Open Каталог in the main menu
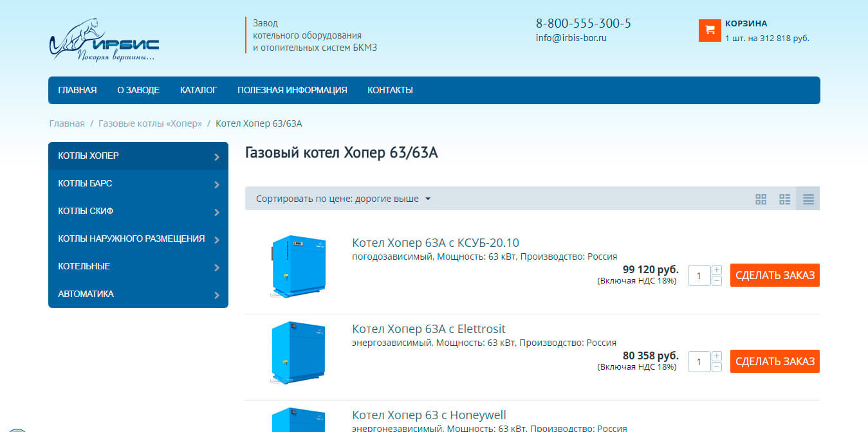Image resolution: width=868 pixels, height=432 pixels. click(198, 90)
